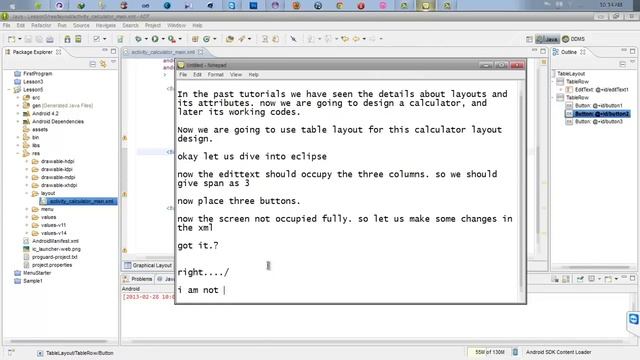Click the Print toolbar icon
The height and width of the screenshot is (360, 640).
pos(50,39)
